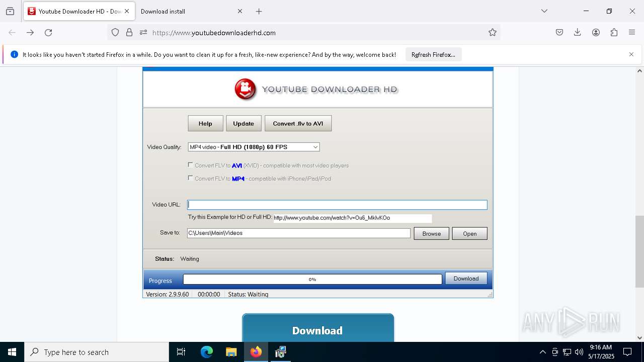
Task: Open Firefox account icon
Action: pos(596,32)
